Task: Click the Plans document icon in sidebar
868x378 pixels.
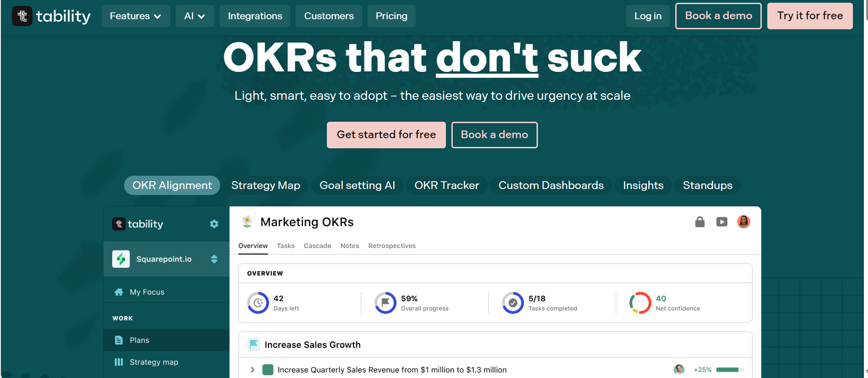Action: [119, 340]
